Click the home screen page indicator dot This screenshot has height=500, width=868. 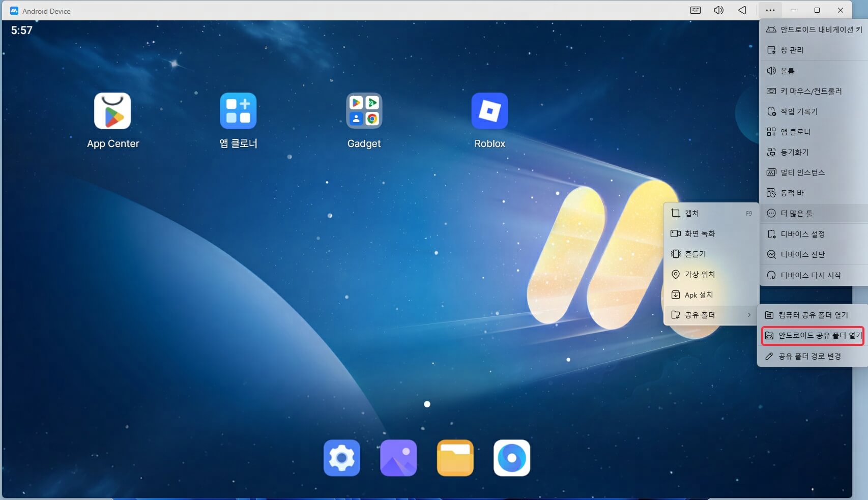point(427,404)
